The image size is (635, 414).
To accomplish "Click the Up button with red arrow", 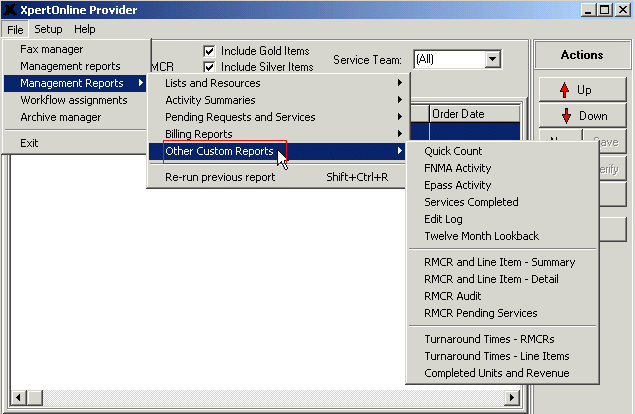I will (582, 90).
